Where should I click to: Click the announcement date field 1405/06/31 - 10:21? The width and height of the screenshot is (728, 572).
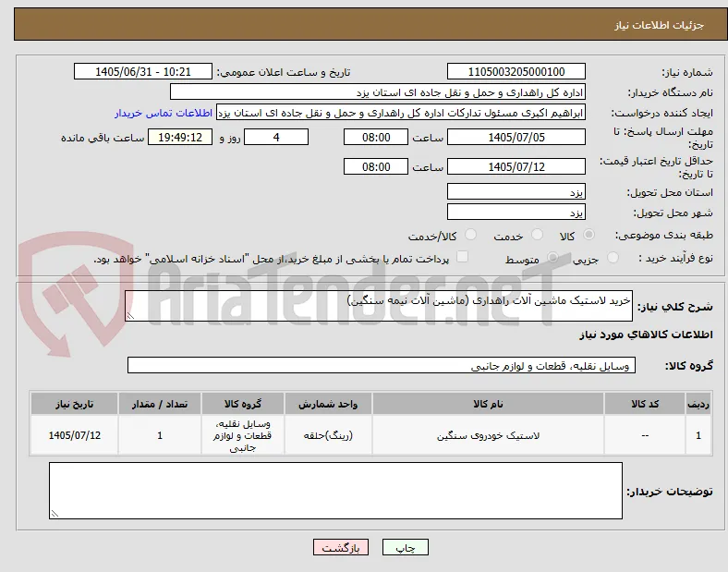[x=143, y=71]
